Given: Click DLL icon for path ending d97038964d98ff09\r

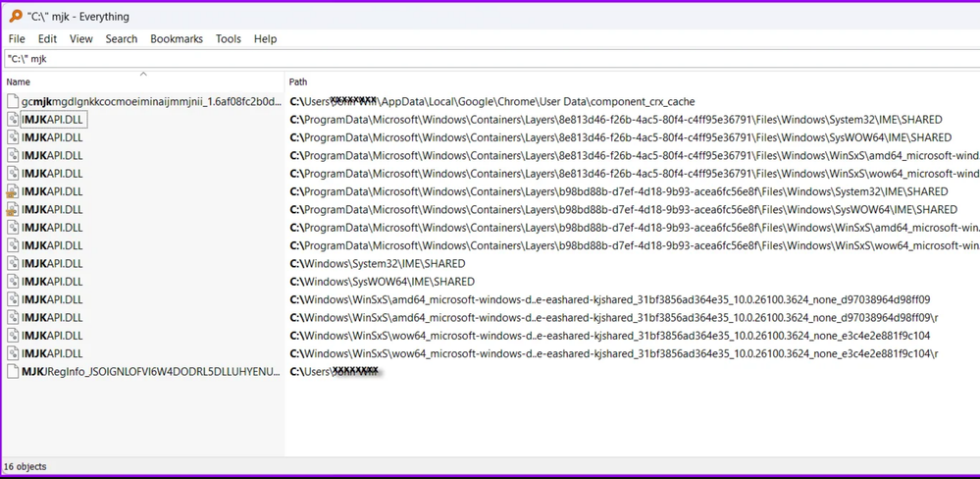Looking at the screenshot, I should (13, 317).
